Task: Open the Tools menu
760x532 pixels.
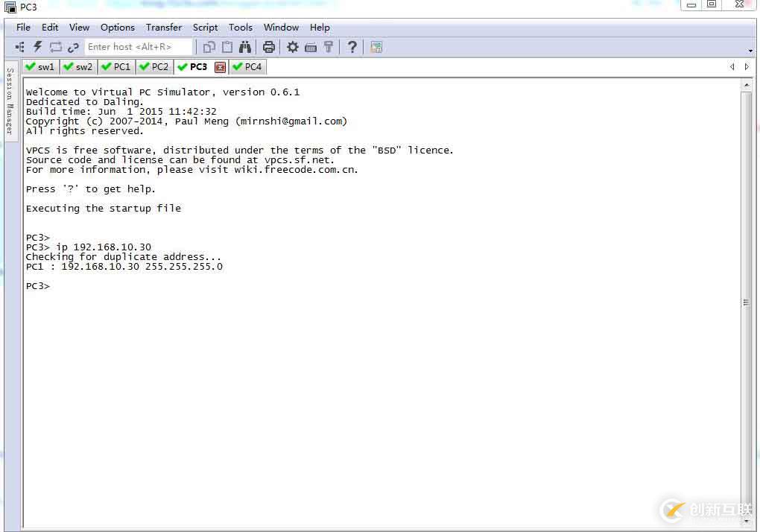Action: click(x=241, y=27)
